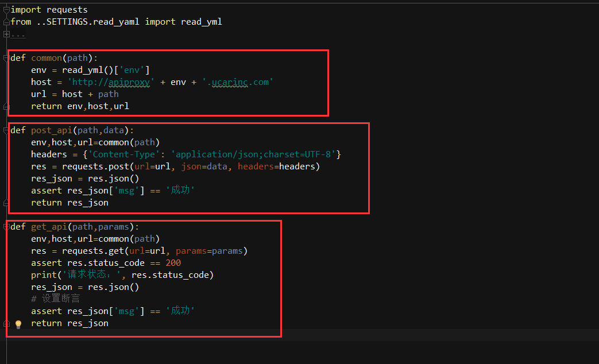Viewport: 599px width, 364px height.
Task: Click fold end marker at post_api return res_json
Action: pos(6,203)
